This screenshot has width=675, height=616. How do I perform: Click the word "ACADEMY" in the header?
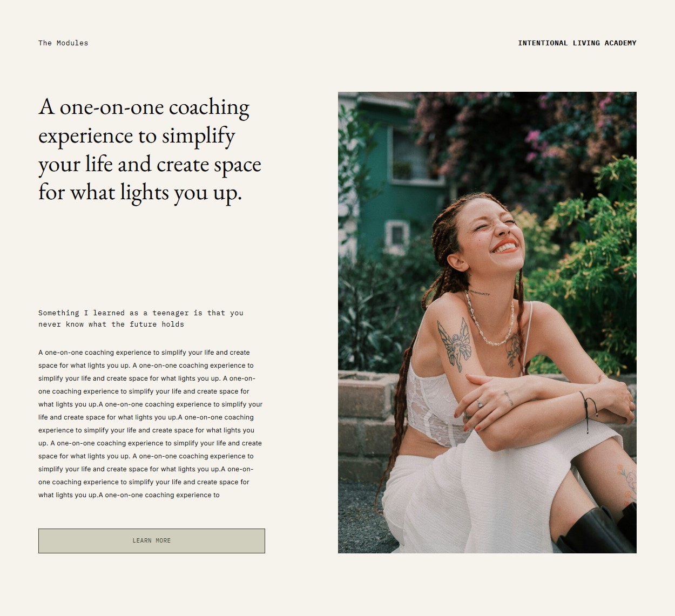[x=620, y=43]
